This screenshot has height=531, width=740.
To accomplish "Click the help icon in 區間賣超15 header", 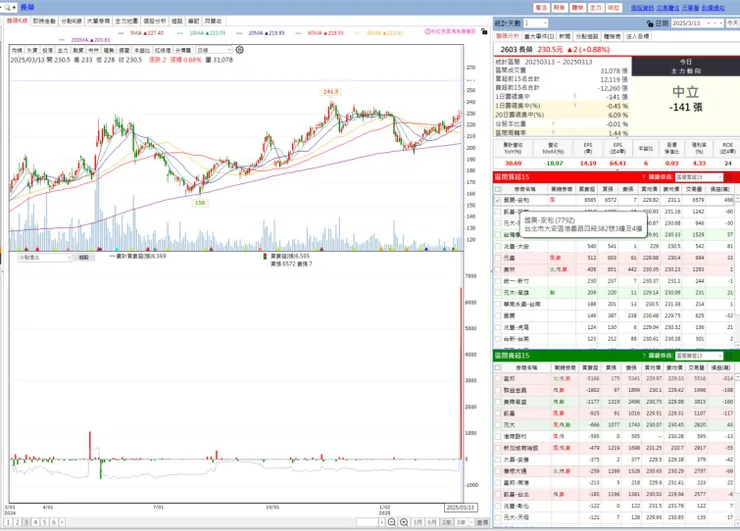I will click(643, 355).
